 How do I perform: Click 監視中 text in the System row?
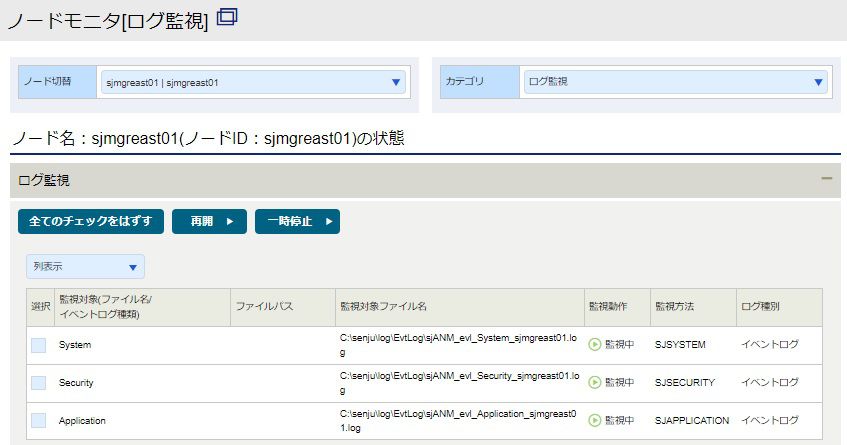point(619,345)
